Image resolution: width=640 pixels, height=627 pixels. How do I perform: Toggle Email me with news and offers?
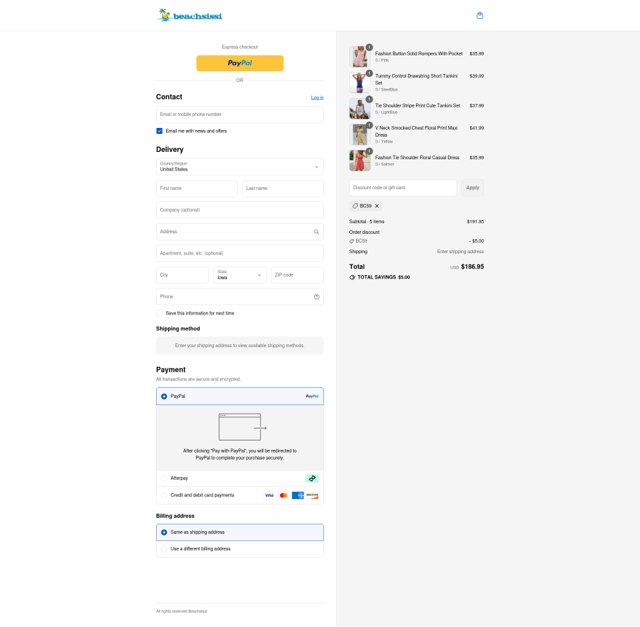[x=159, y=131]
